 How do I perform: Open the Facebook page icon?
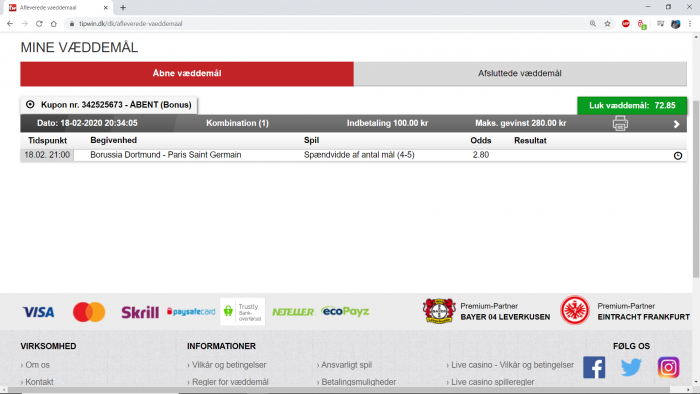pos(594,367)
